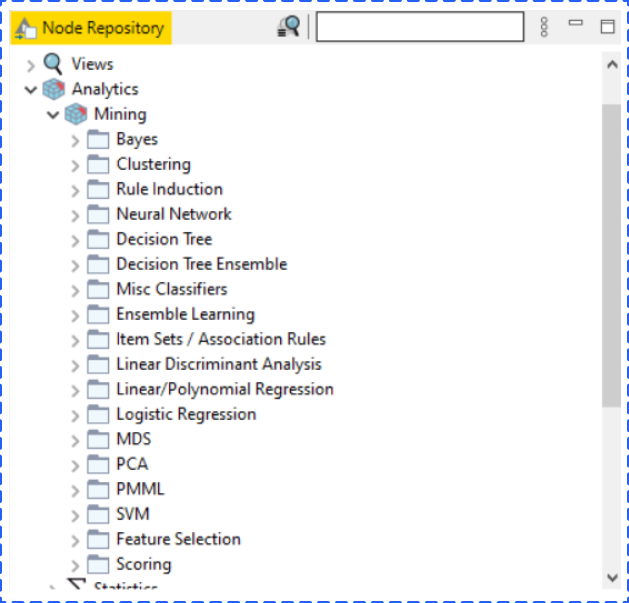Expand the Logistic Regression folder
Image resolution: width=629 pixels, height=603 pixels.
pyautogui.click(x=75, y=416)
